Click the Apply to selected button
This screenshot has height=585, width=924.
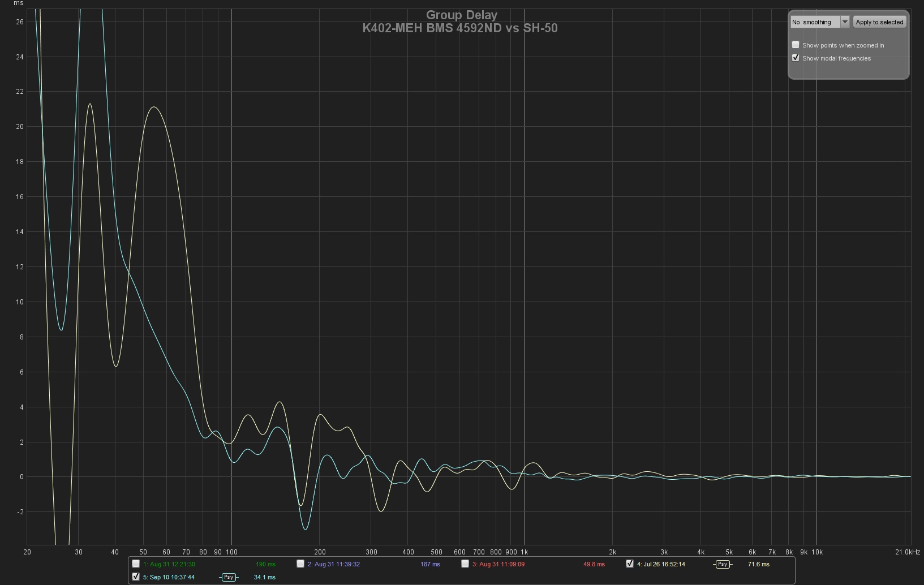(x=879, y=22)
